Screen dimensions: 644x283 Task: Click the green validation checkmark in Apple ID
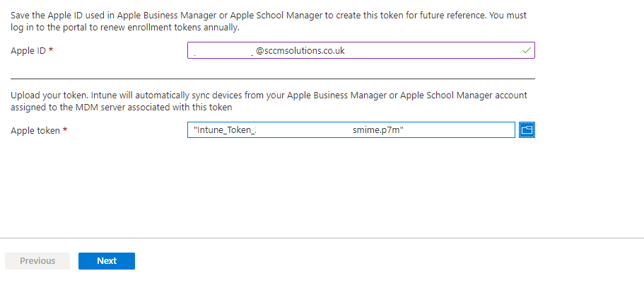click(x=526, y=51)
